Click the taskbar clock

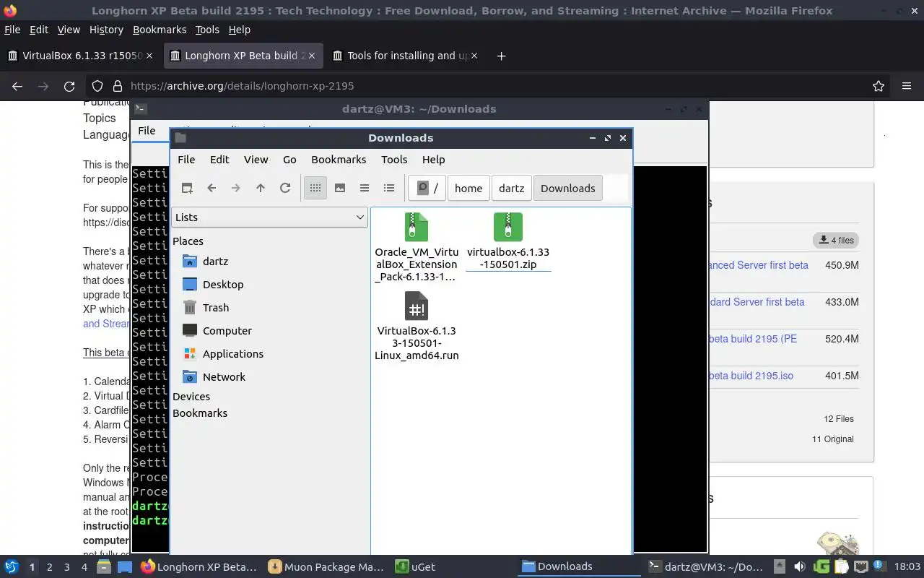[x=907, y=567]
